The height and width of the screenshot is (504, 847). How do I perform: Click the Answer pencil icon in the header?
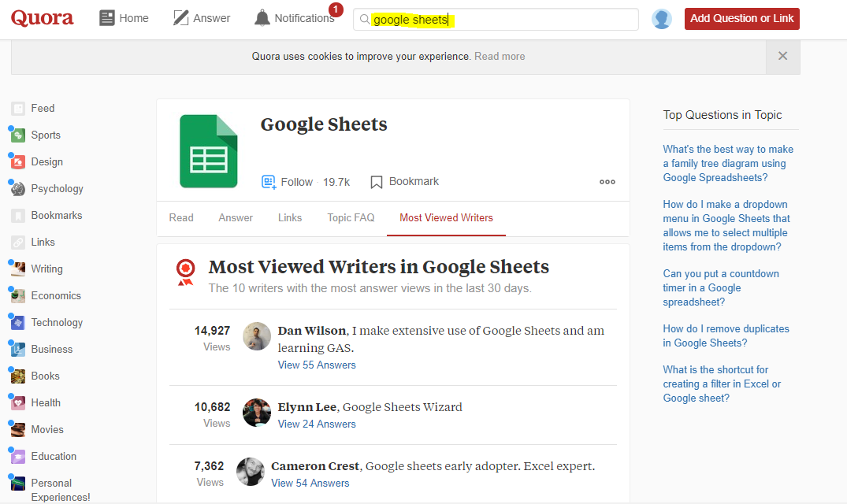click(x=180, y=18)
